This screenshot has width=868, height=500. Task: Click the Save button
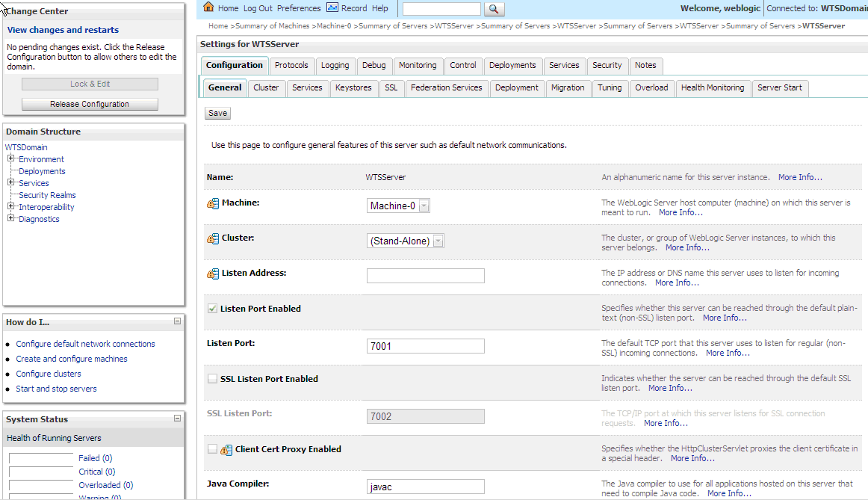click(x=217, y=113)
